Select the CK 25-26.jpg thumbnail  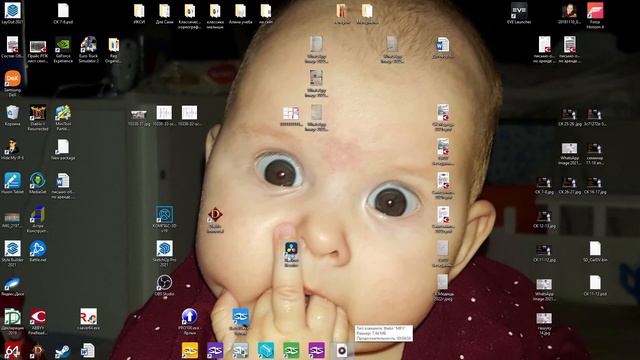tap(569, 113)
